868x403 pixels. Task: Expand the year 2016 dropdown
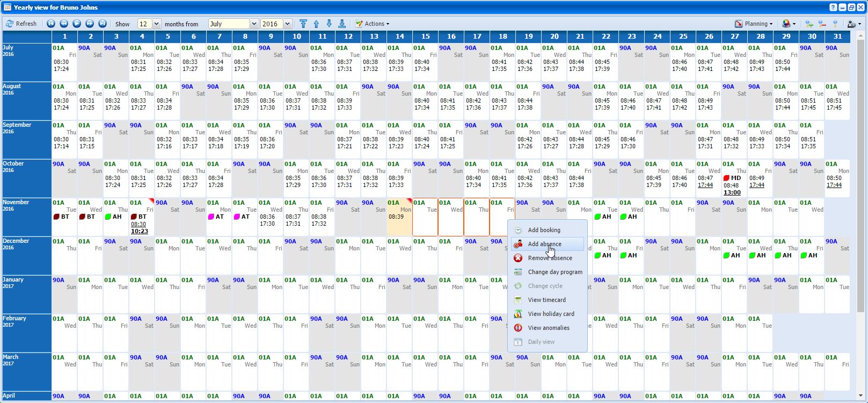tap(288, 24)
